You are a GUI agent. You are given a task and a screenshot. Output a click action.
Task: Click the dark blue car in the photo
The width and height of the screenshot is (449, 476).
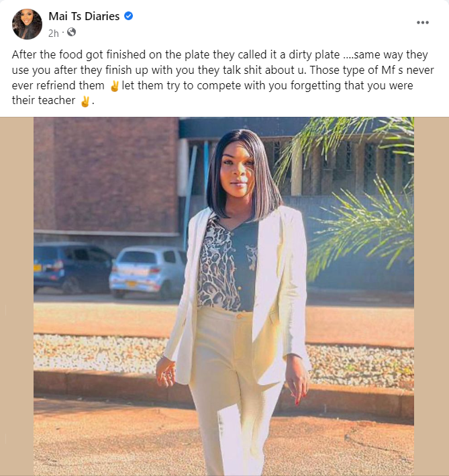tap(72, 268)
